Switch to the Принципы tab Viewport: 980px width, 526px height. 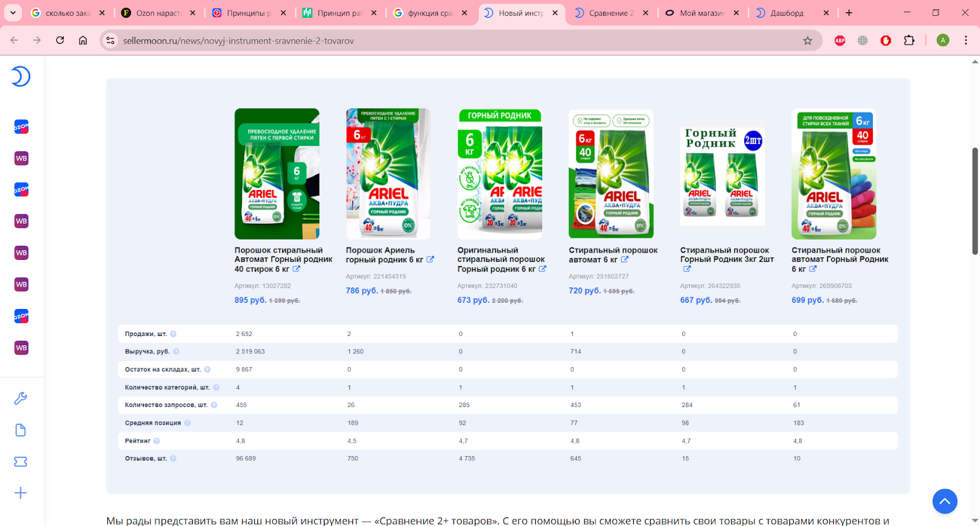tap(249, 13)
